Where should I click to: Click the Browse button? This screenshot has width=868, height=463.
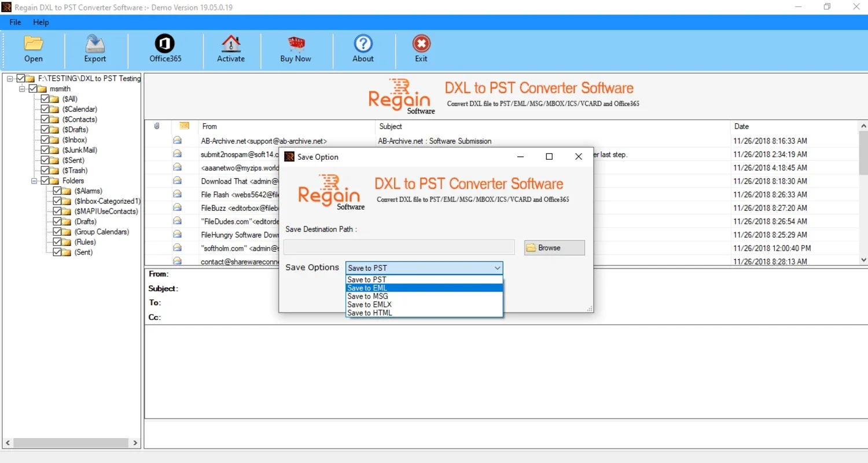[x=554, y=248]
